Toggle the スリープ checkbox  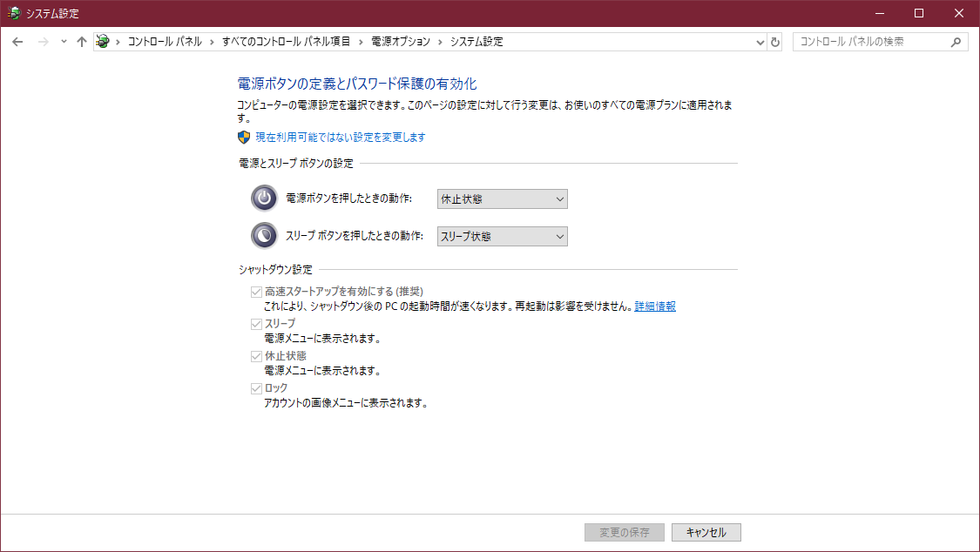coord(256,324)
